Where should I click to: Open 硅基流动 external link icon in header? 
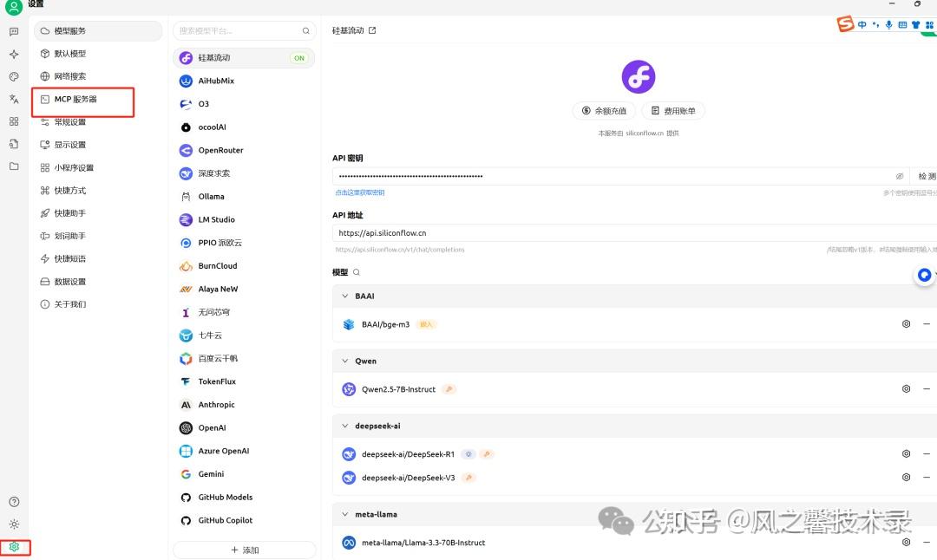coord(372,30)
